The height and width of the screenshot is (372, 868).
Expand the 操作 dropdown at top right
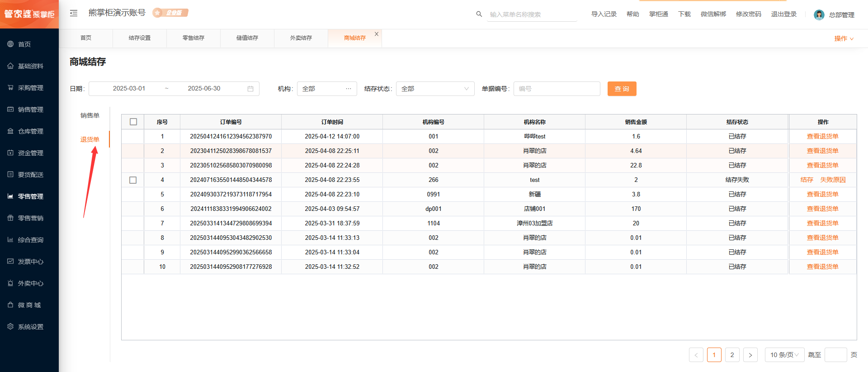point(844,38)
